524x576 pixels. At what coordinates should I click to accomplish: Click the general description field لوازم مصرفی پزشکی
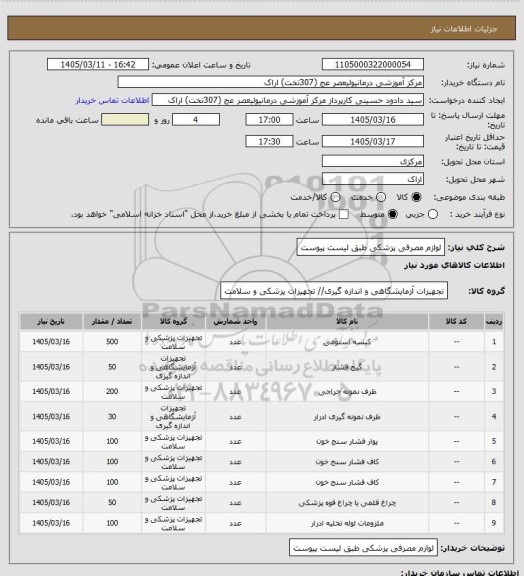(x=370, y=248)
